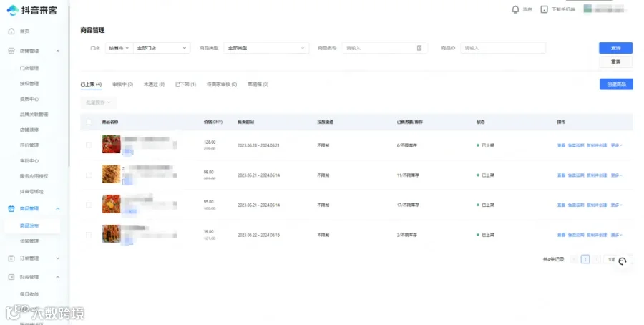Click 售卖延期 link for the 98.00 product
Viewport: 644px width, 325px height.
point(576,175)
